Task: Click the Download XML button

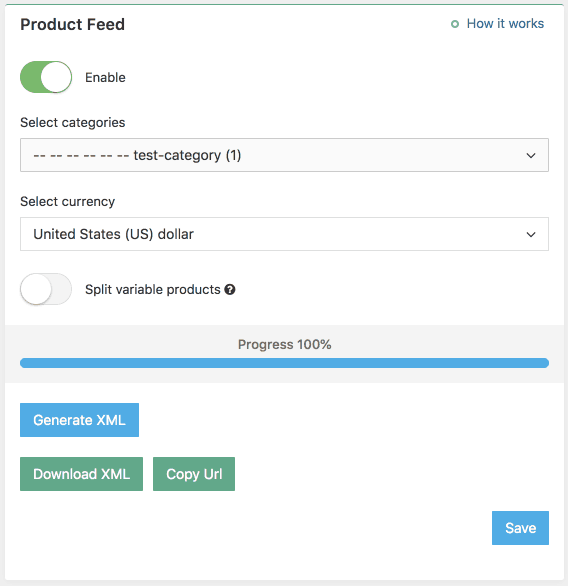Action: coord(81,474)
